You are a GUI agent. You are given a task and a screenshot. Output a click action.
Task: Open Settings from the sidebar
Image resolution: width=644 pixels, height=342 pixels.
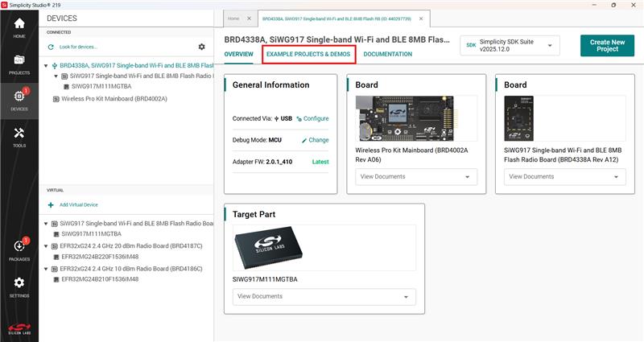click(19, 286)
